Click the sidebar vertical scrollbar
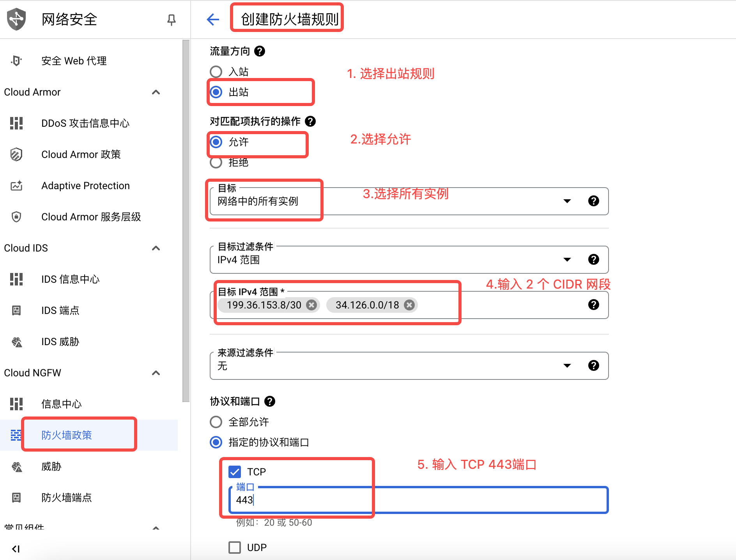The width and height of the screenshot is (736, 560). [186, 220]
